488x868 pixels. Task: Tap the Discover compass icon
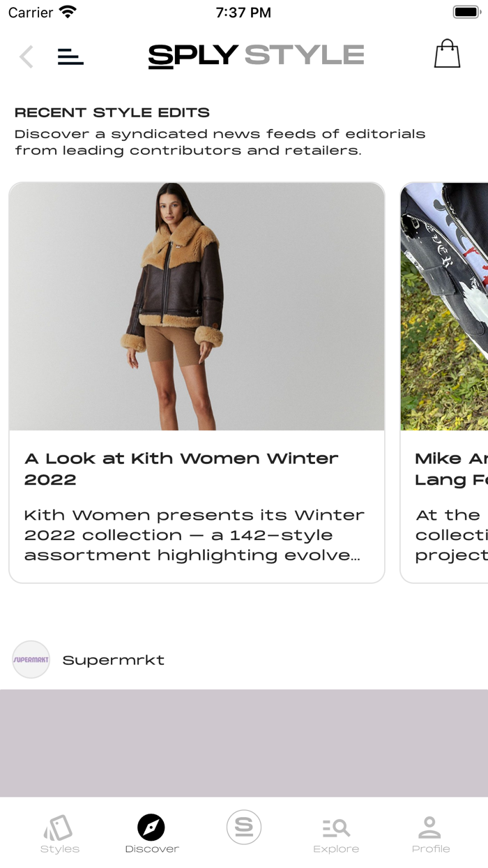(151, 828)
